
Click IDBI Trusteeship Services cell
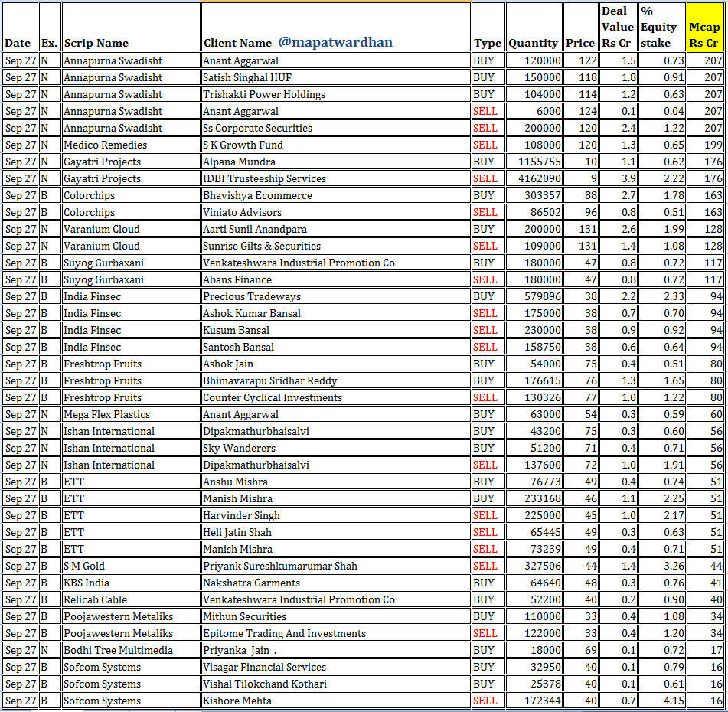tap(336, 179)
